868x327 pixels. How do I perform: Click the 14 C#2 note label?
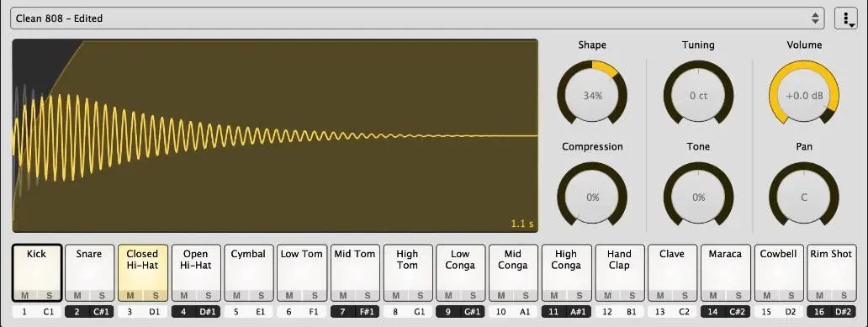point(725,312)
